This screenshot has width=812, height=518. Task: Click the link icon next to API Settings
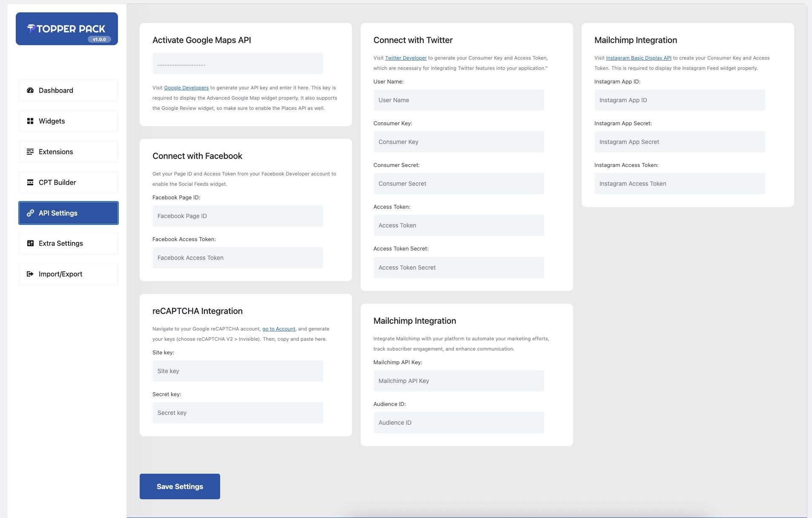(x=30, y=213)
